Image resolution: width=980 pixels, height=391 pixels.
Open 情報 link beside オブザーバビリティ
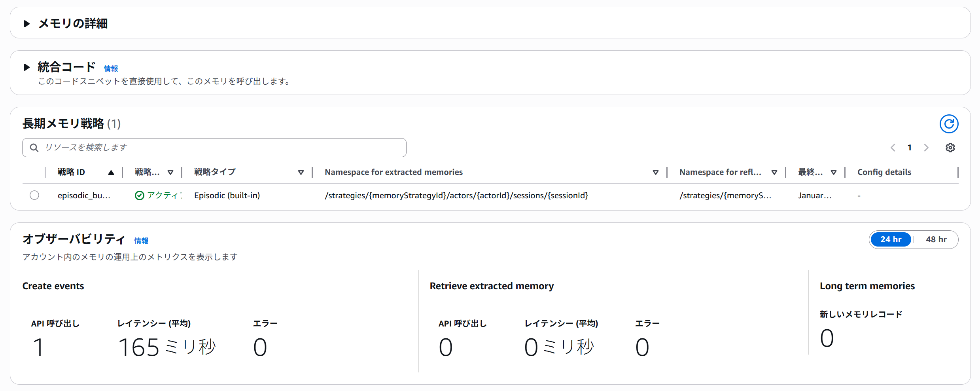[141, 241]
